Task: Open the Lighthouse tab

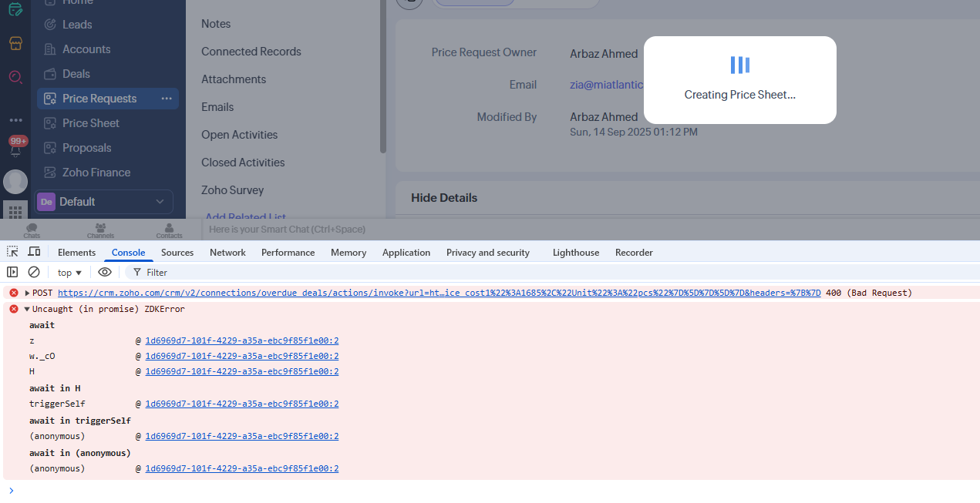Action: coord(576,253)
